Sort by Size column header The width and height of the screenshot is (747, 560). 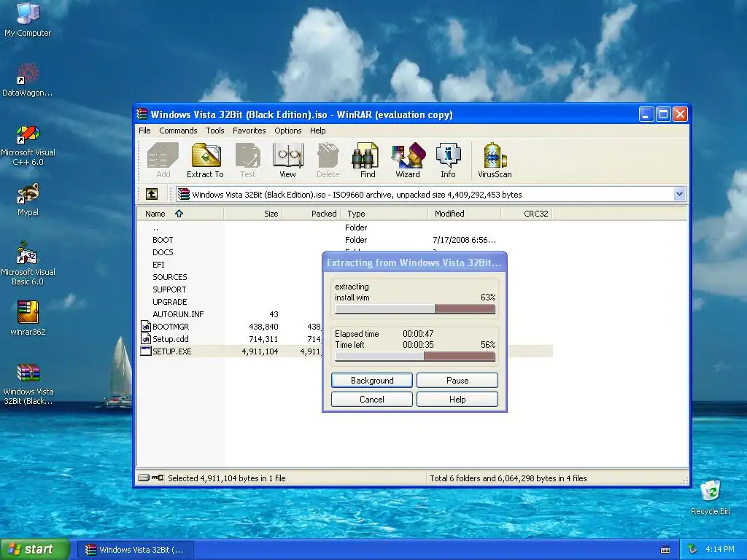(x=253, y=214)
